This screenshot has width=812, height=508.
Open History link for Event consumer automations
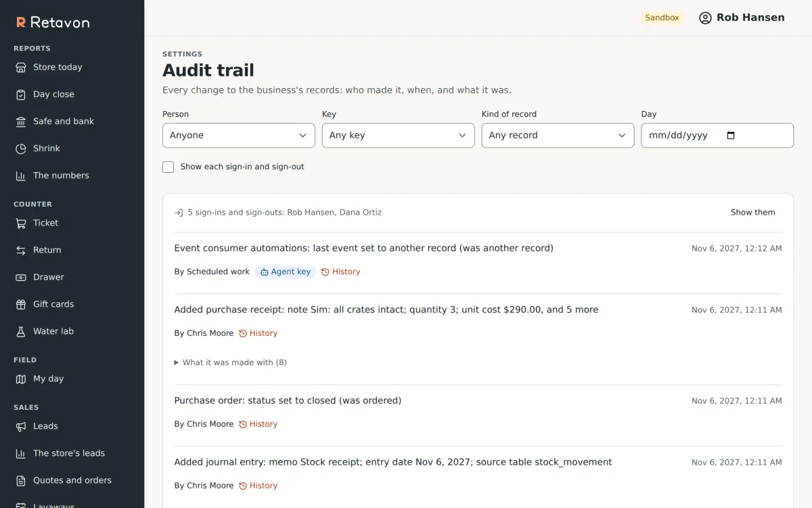pos(340,272)
